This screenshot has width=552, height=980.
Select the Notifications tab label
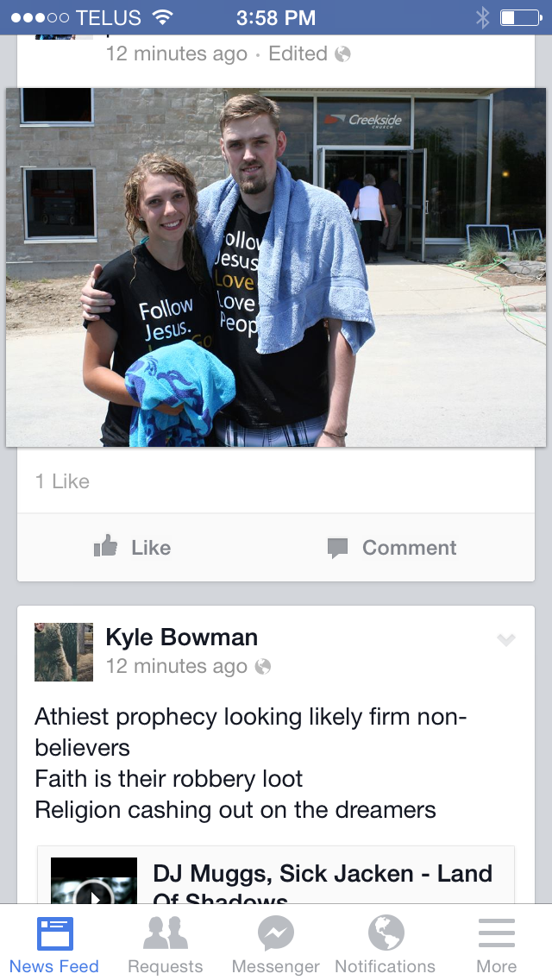[x=385, y=966]
